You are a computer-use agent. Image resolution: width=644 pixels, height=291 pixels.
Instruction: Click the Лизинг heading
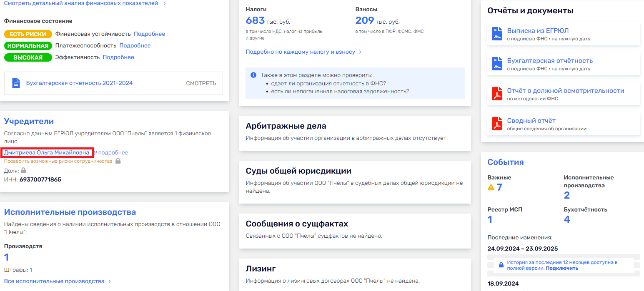click(x=261, y=269)
